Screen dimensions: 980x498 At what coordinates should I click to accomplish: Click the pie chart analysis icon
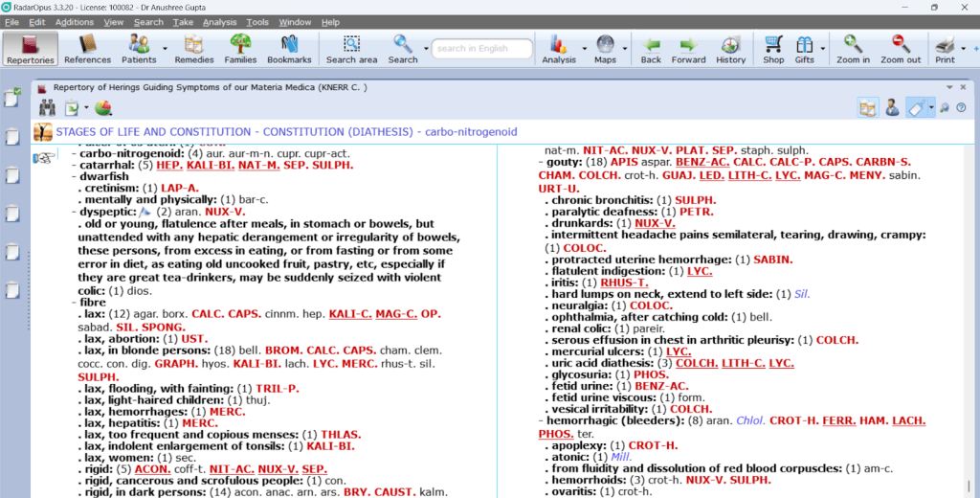coord(103,107)
